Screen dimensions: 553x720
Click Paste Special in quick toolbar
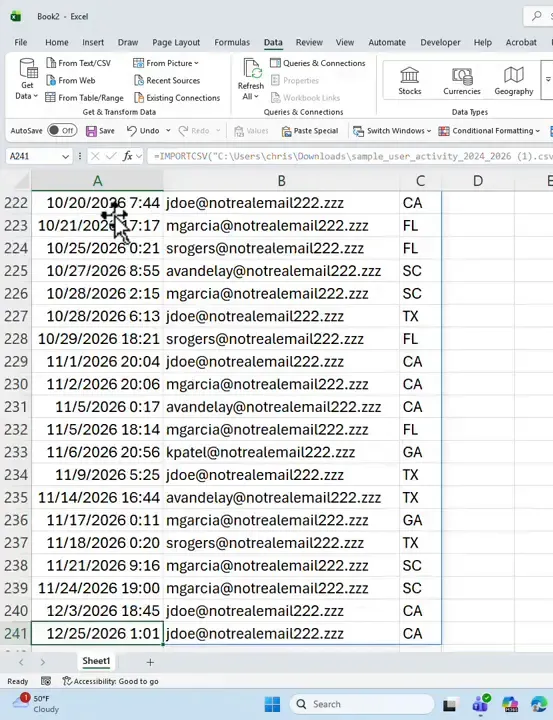click(x=310, y=131)
